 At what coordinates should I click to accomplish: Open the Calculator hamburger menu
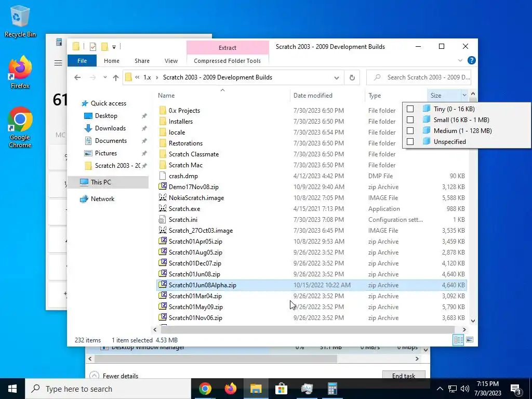(x=58, y=63)
